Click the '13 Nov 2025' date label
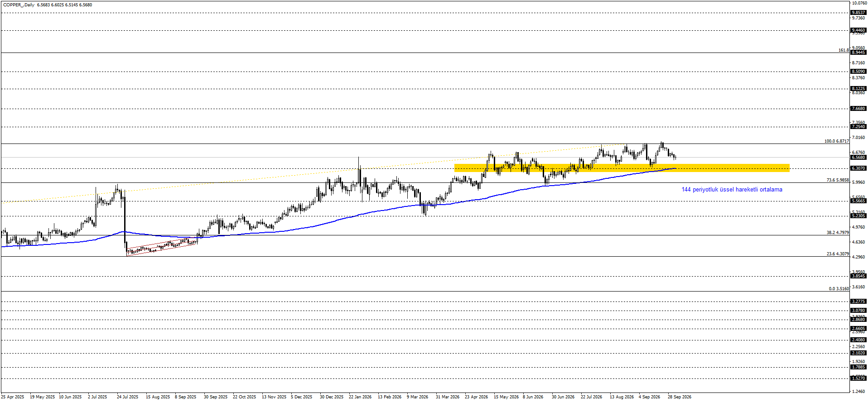The width and height of the screenshot is (868, 402). [274, 397]
